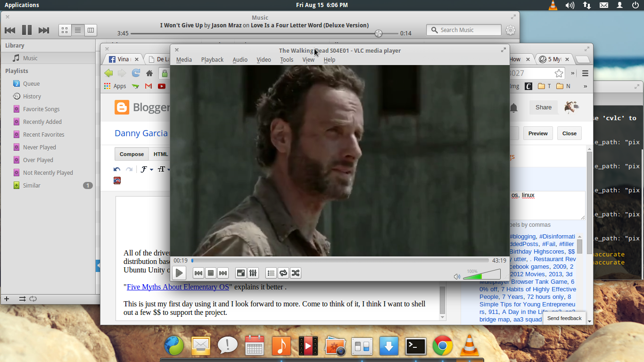The image size is (644, 362).
Task: Open VLC Audio menu
Action: 240,60
